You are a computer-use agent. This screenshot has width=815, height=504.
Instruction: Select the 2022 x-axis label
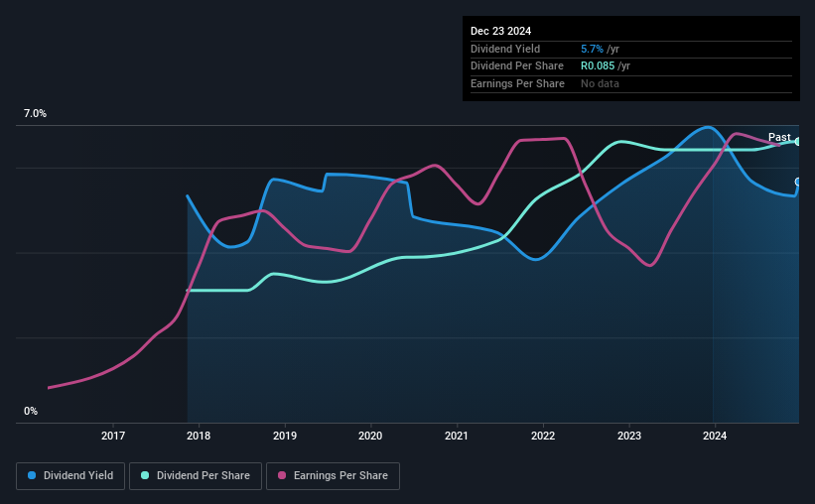(543, 436)
